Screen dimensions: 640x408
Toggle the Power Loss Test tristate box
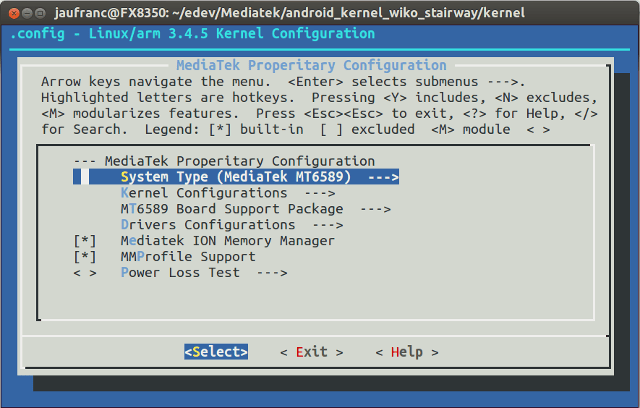[85, 273]
